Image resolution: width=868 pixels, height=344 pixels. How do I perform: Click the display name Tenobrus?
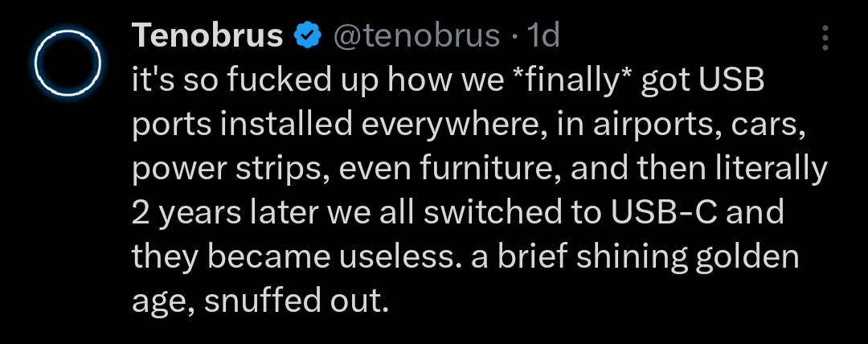click(x=207, y=35)
